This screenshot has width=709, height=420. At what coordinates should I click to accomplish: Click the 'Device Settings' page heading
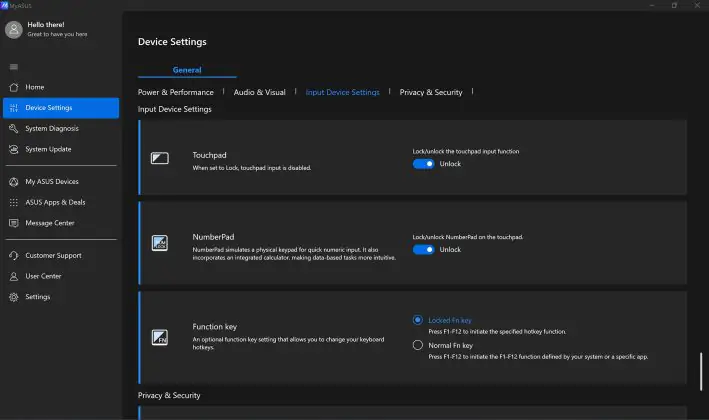pyautogui.click(x=172, y=42)
